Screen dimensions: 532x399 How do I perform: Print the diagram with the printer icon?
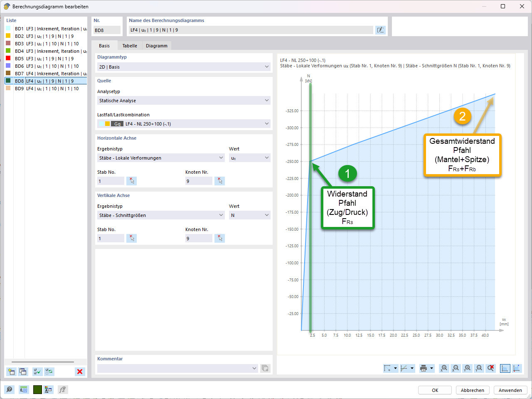pos(424,368)
